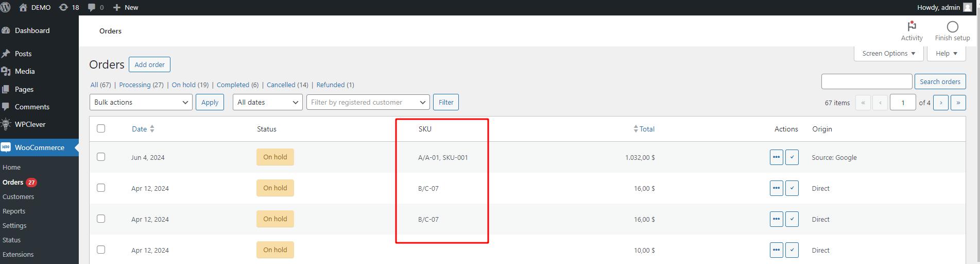Image resolution: width=980 pixels, height=264 pixels.
Task: Click the WordPress logo icon
Action: (6, 7)
